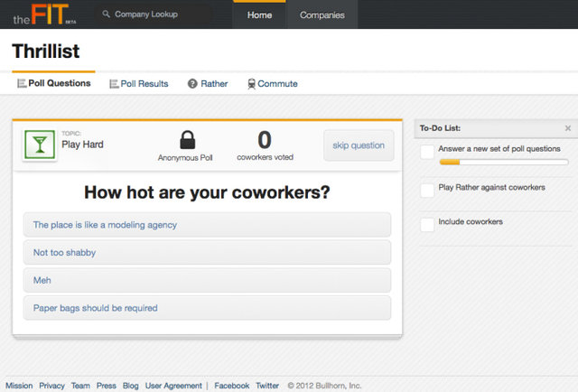
Task: Click the 'Play Hard' topic label
Action: pyautogui.click(x=82, y=145)
